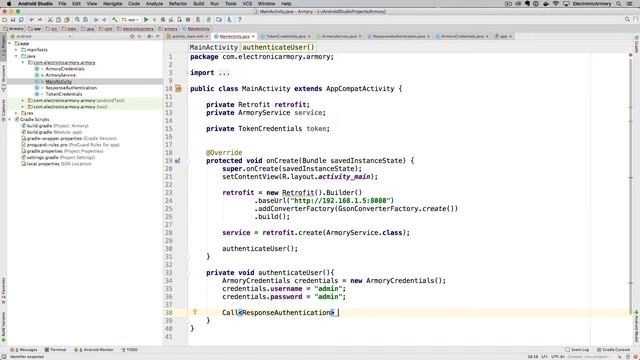Image resolution: width=640 pixels, height=360 pixels.
Task: Click the Save All toolbar icon
Action: tap(13, 20)
